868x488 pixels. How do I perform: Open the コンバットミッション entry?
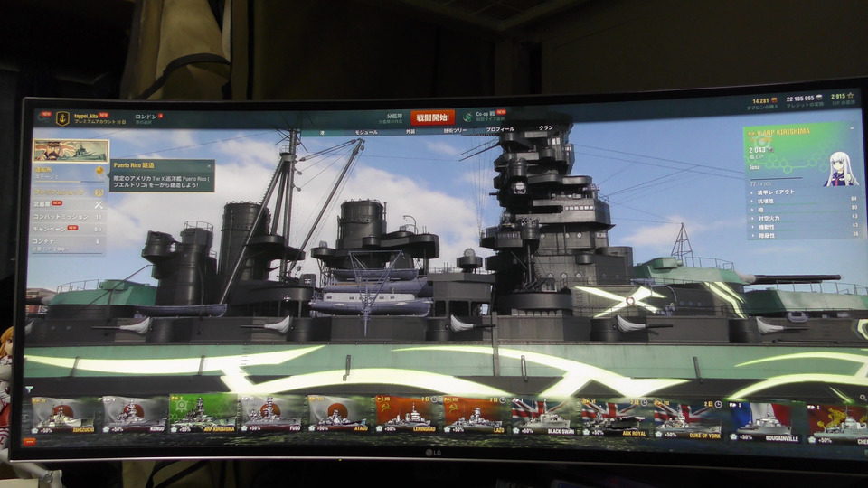click(x=70, y=217)
